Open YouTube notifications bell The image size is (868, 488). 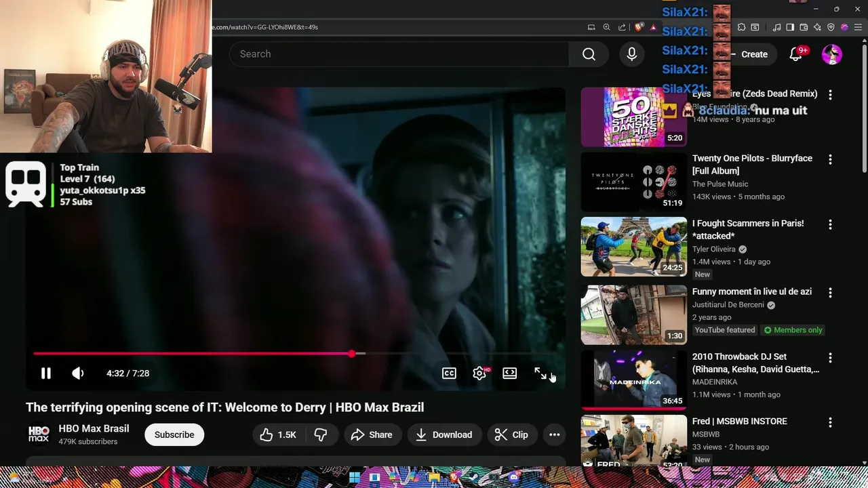[x=796, y=54]
